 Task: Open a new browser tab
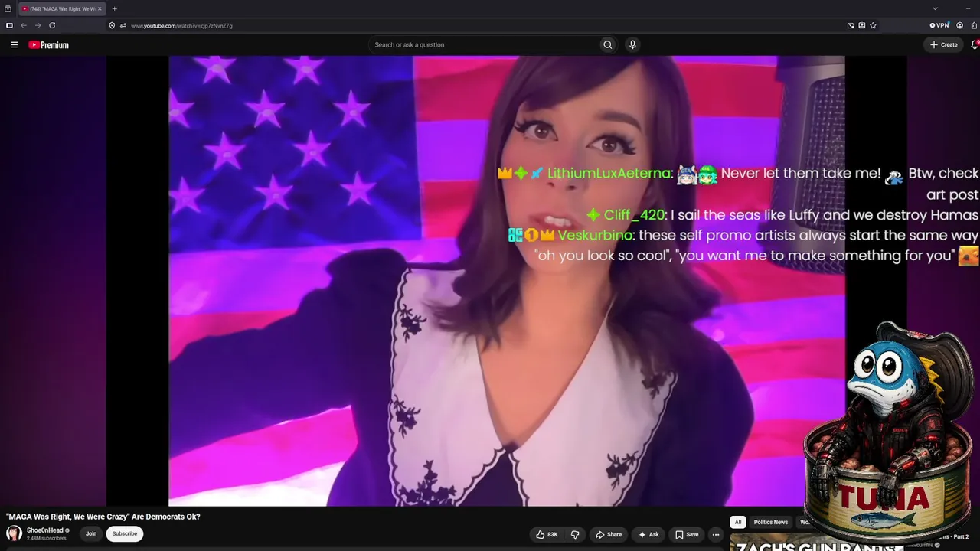pos(114,8)
